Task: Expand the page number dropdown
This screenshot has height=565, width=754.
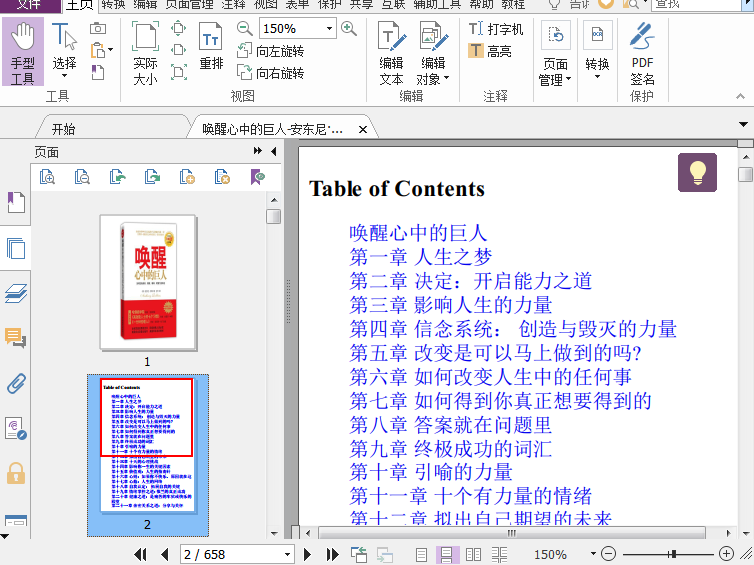Action: point(287,554)
